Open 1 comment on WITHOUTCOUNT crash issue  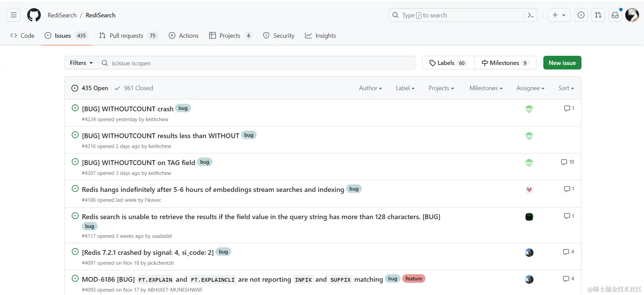point(569,108)
